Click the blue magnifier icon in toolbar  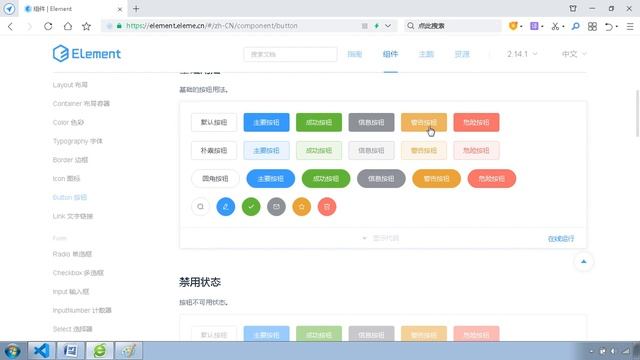pos(576,26)
